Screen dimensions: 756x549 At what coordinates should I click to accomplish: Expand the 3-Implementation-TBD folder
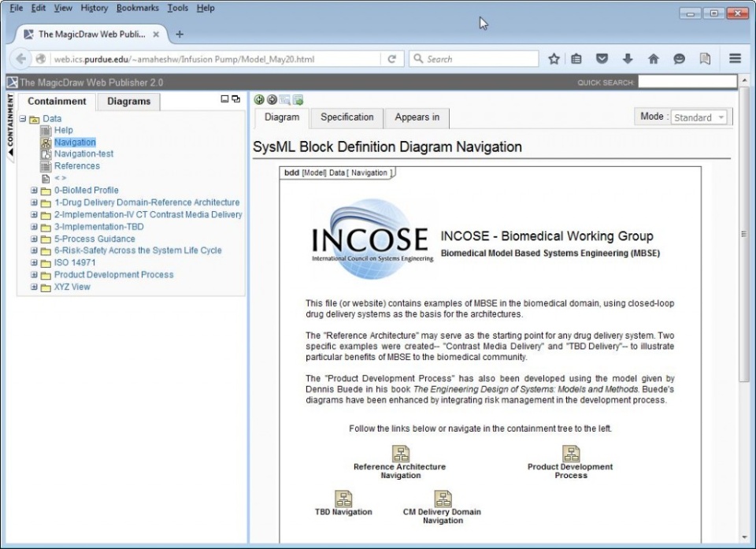point(34,226)
